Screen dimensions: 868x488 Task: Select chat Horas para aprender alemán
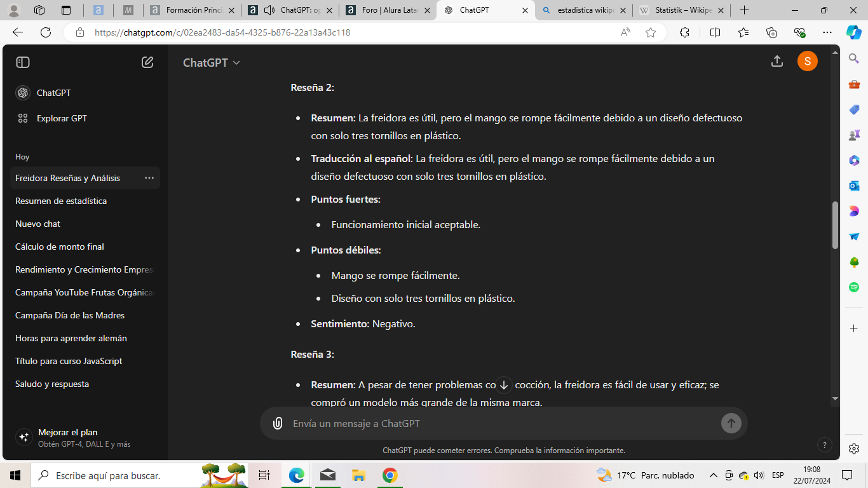tap(85, 338)
